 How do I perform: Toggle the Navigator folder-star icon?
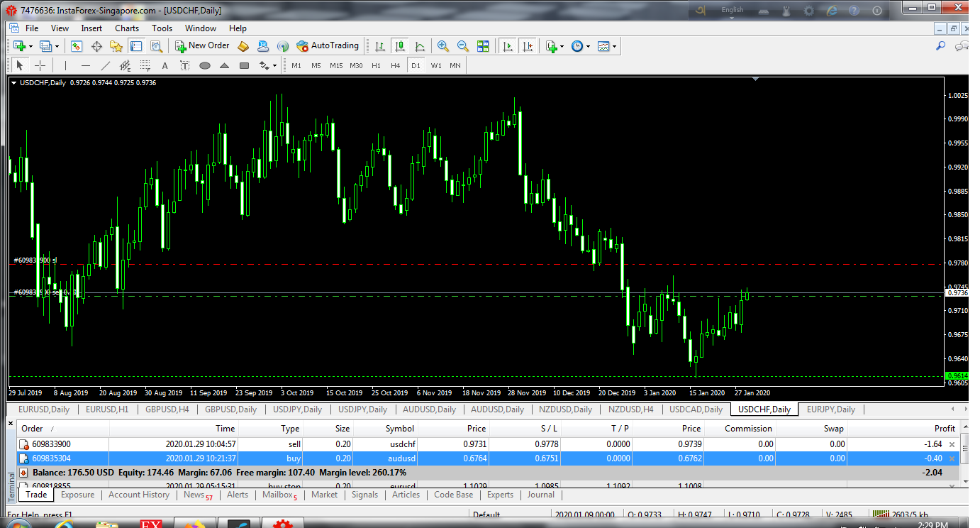click(116, 46)
